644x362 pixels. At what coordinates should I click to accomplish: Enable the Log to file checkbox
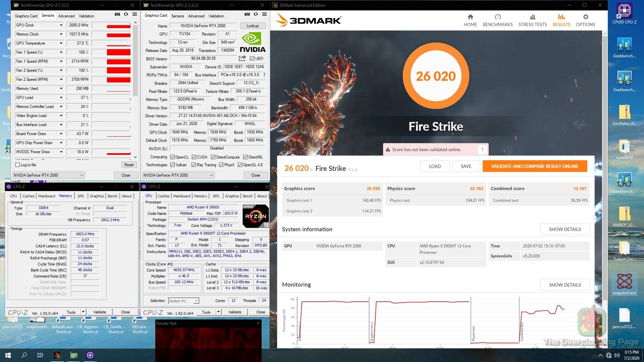(x=18, y=165)
